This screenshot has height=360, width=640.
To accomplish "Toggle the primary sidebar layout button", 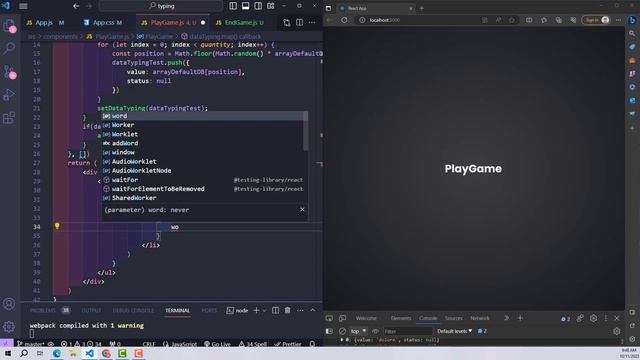I will coord(233,6).
